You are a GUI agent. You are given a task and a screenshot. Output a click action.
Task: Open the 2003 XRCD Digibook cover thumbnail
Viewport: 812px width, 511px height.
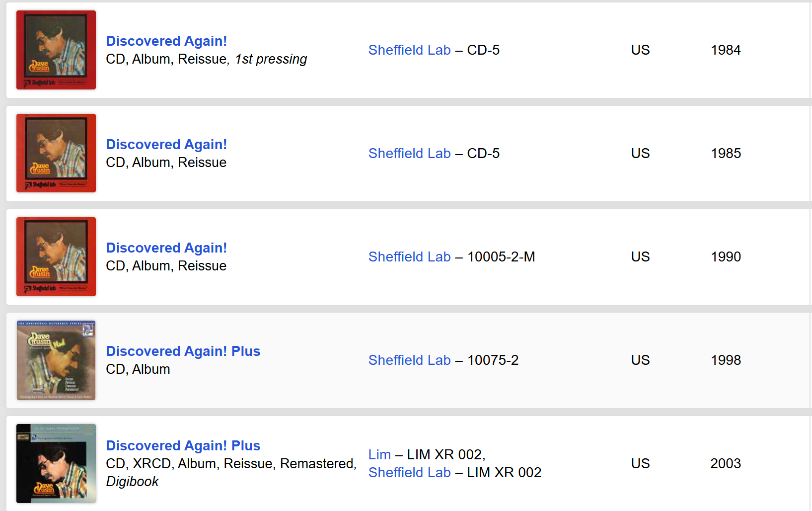tap(56, 463)
